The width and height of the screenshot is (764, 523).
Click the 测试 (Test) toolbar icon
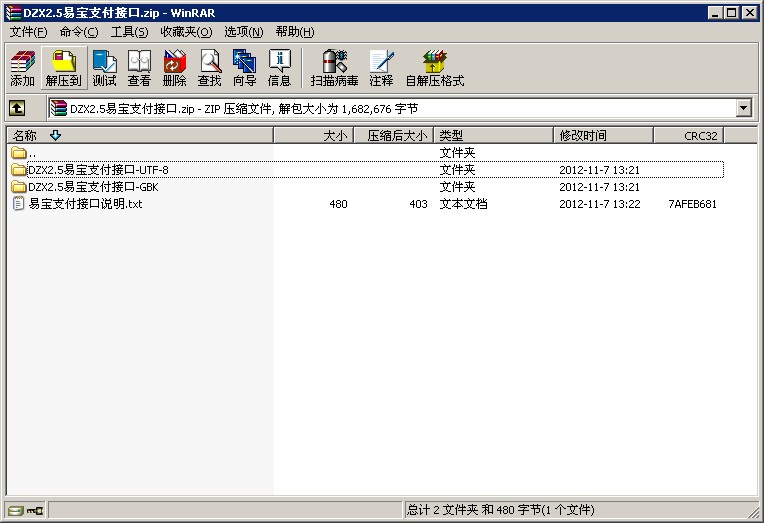pyautogui.click(x=105, y=68)
